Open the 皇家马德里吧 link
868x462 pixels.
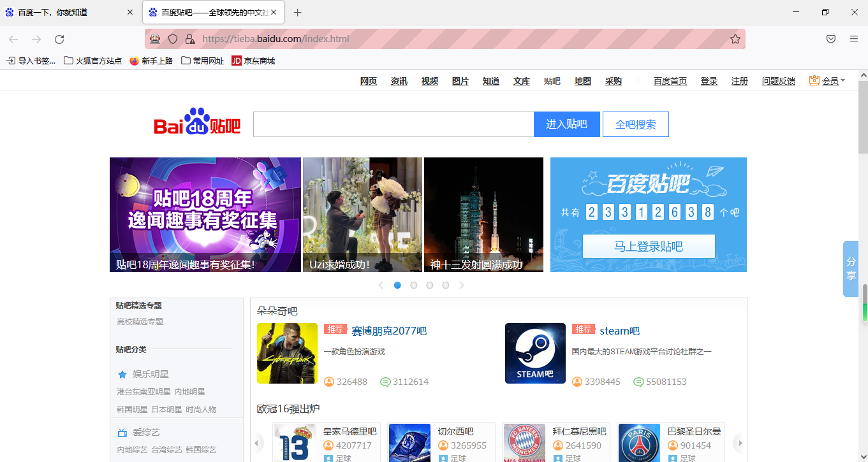(x=350, y=431)
